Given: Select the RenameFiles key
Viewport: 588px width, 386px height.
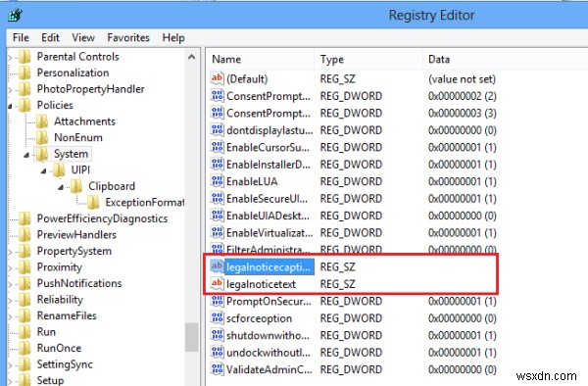Looking at the screenshot, I should coord(67,315).
